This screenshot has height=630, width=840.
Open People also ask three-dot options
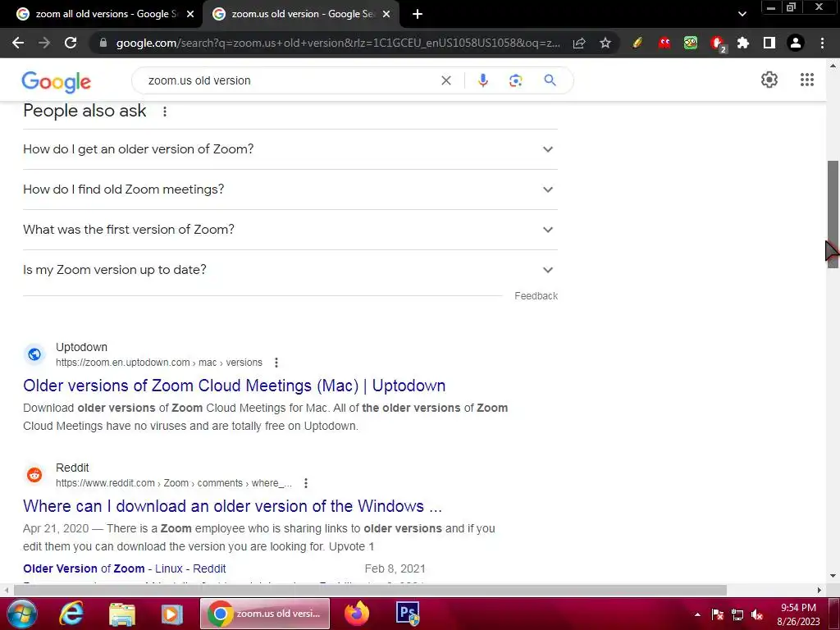(x=165, y=112)
